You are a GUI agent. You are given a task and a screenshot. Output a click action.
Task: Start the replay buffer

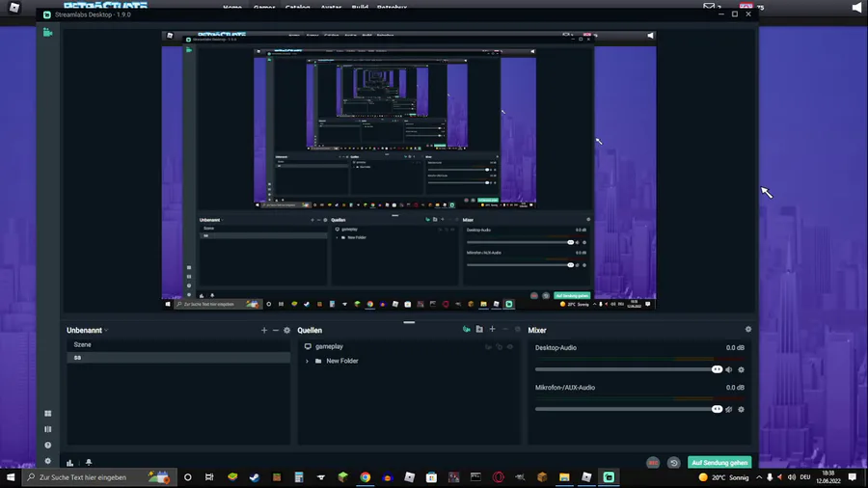coord(674,463)
